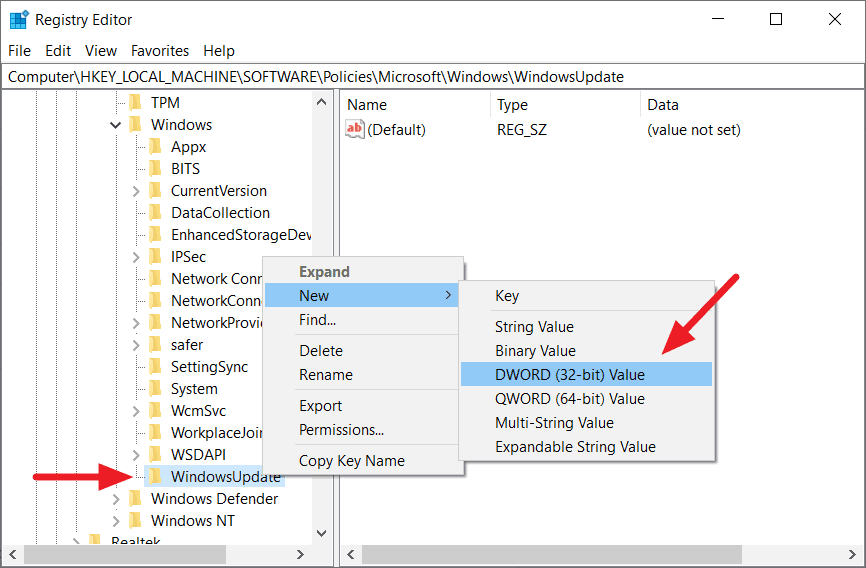Select DWORD (32-bit) Value
The height and width of the screenshot is (568, 866).
(x=587, y=375)
